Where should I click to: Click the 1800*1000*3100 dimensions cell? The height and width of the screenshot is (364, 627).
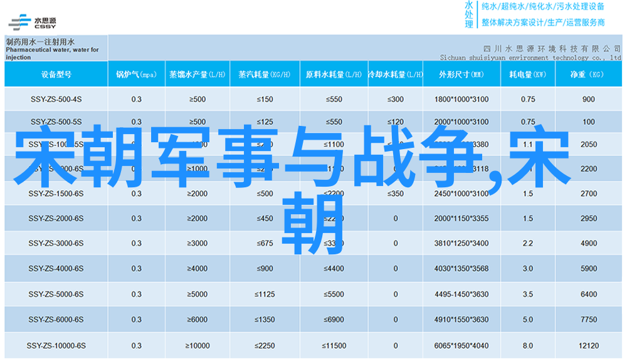[461, 99]
